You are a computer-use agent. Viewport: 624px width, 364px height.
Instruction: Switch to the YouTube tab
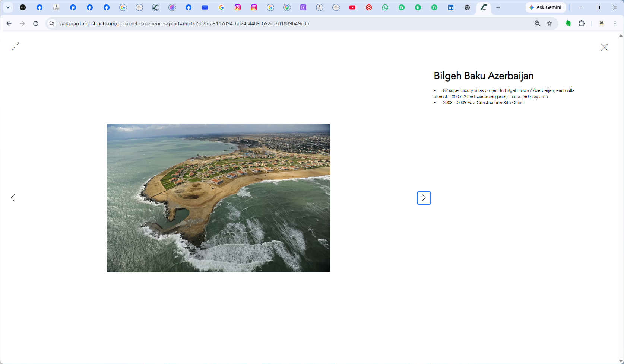(352, 7)
